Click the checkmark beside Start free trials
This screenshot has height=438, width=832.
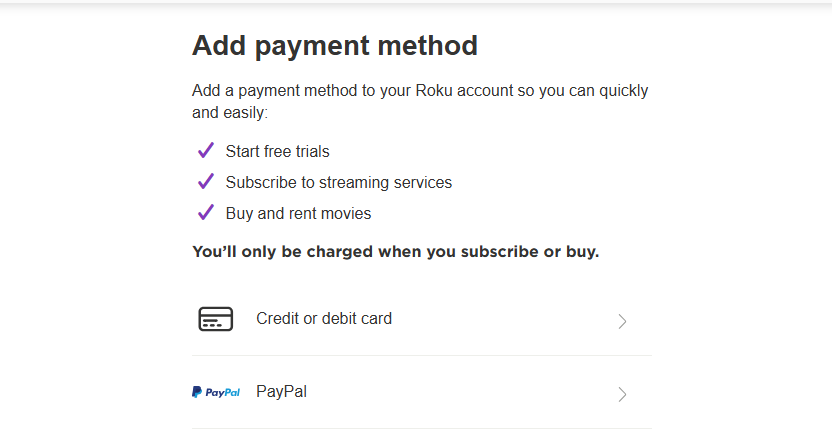(206, 151)
